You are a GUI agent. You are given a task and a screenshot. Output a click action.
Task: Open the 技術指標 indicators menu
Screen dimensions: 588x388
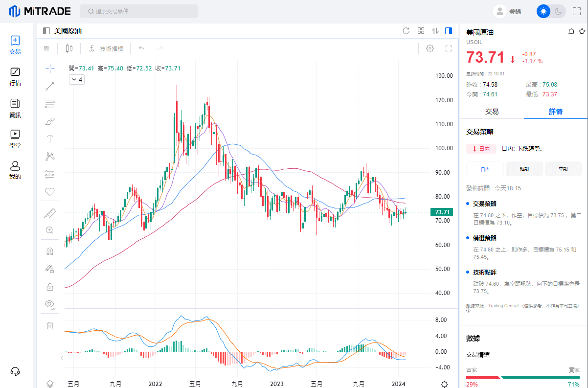click(x=106, y=48)
